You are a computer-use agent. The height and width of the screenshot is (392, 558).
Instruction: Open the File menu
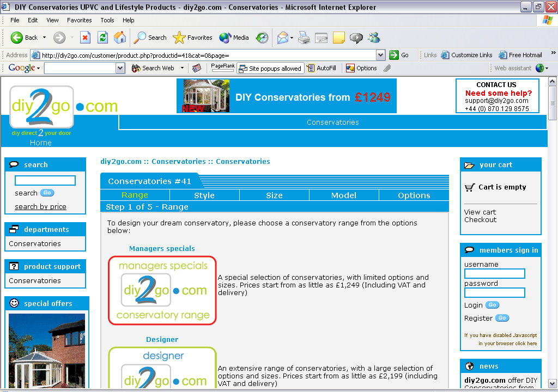point(15,20)
